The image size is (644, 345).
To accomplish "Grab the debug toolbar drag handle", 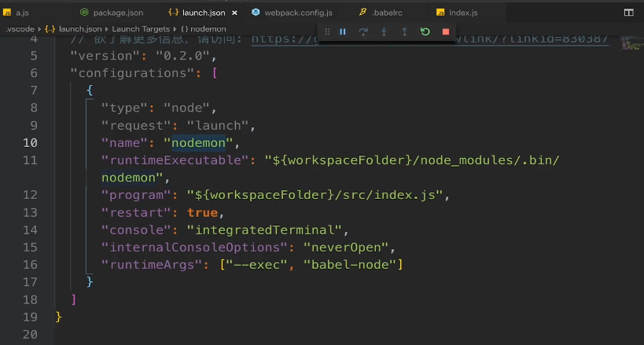I will (x=327, y=31).
